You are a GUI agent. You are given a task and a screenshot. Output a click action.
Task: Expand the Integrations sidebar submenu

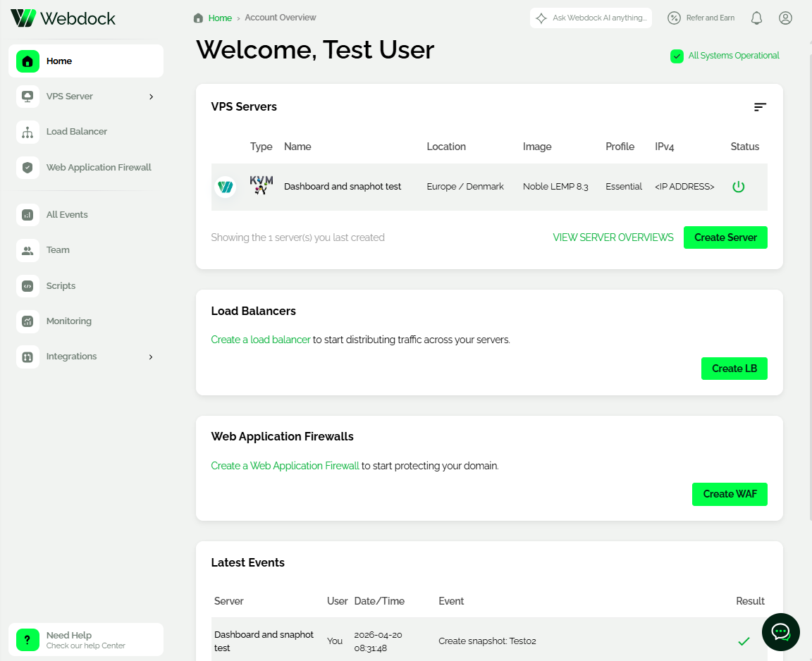pyautogui.click(x=151, y=357)
